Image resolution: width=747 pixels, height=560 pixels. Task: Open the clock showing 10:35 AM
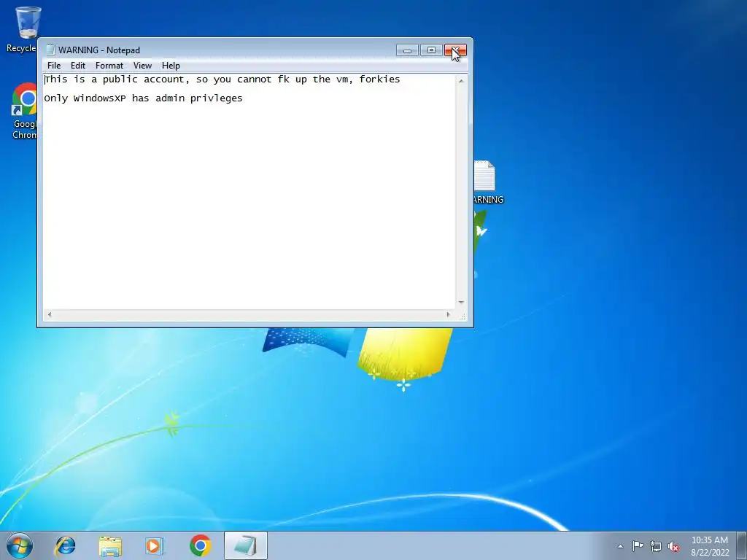click(709, 546)
